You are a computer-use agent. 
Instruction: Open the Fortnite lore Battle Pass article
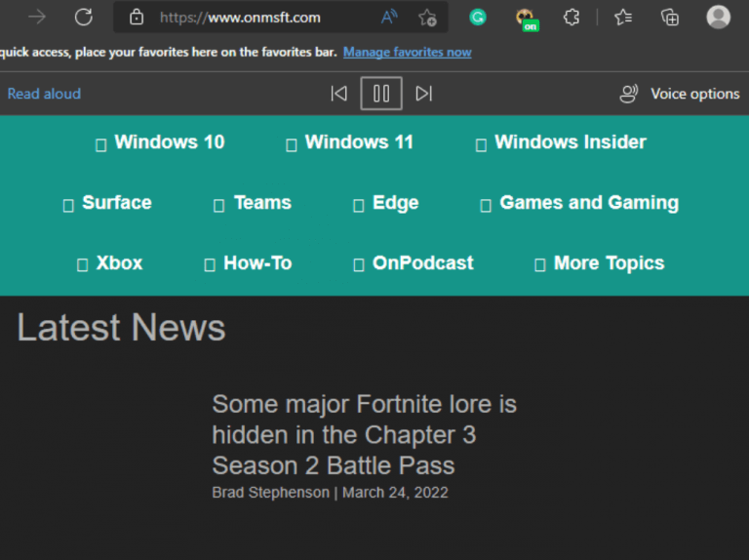point(364,435)
